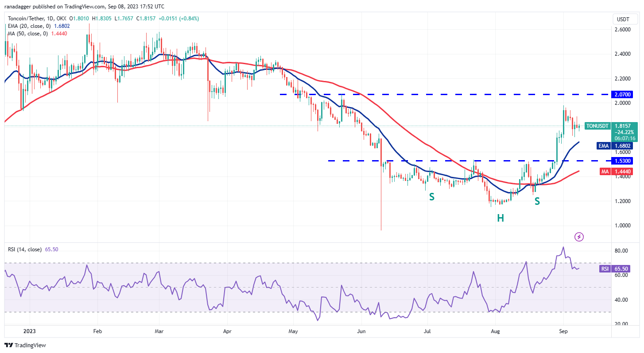Click the 1.5300 neckline level label
644x353 pixels.
(622, 161)
